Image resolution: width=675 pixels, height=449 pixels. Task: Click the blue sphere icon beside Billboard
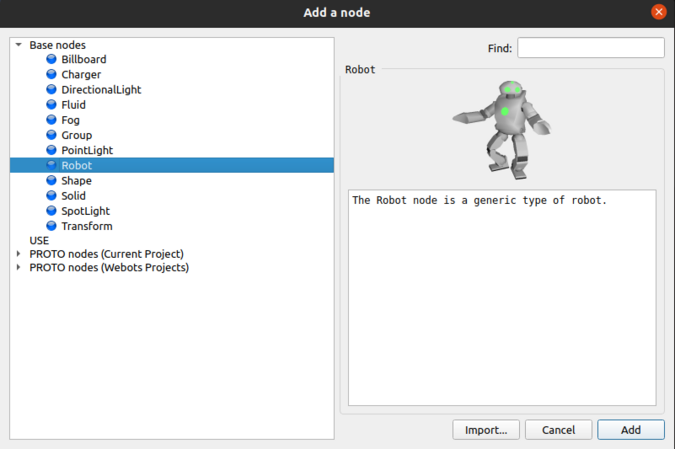click(51, 60)
